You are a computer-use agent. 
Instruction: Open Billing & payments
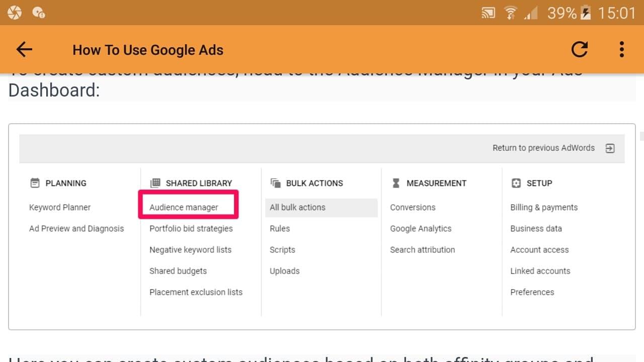click(x=544, y=207)
